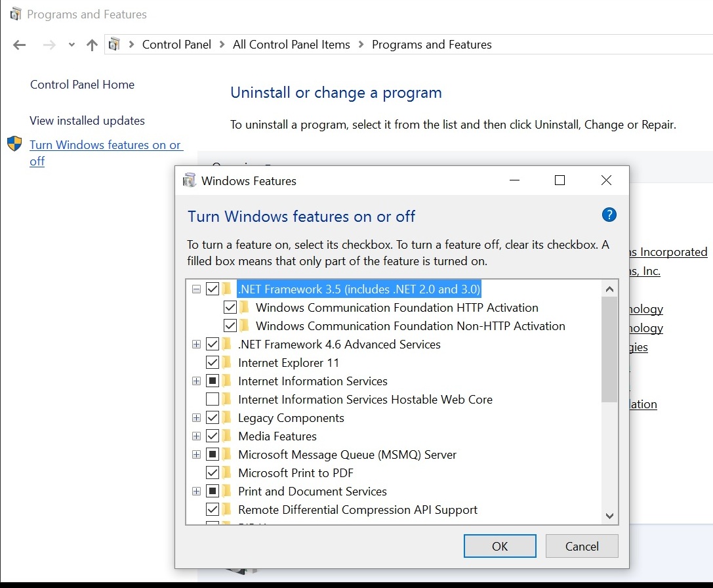Click the folder icon for Internet Explorer 11
713x588 pixels.
228,363
